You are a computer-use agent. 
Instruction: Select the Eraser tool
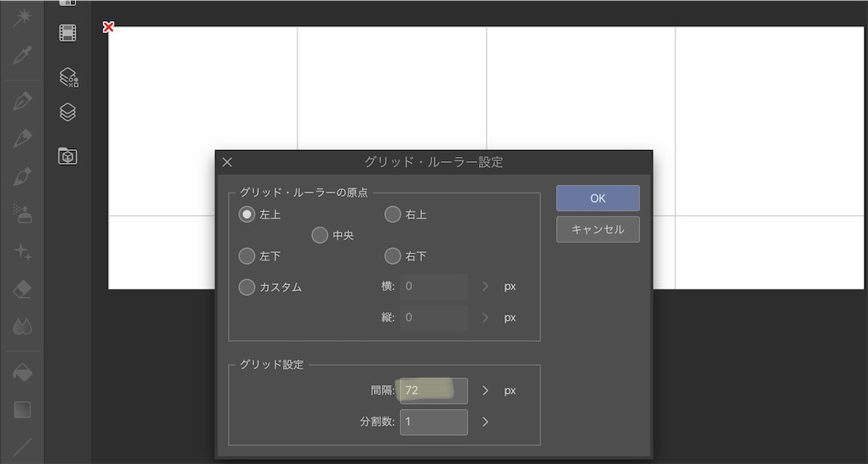(22, 289)
